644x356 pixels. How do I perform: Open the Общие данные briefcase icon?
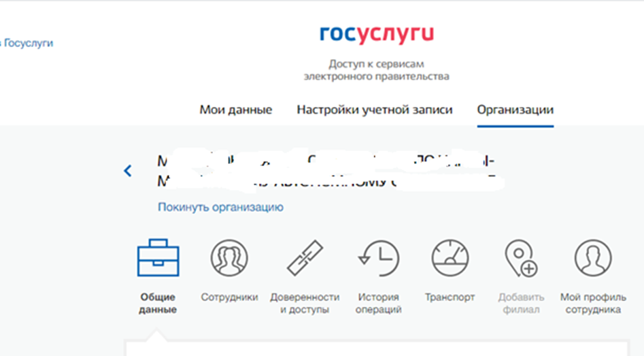pos(158,258)
